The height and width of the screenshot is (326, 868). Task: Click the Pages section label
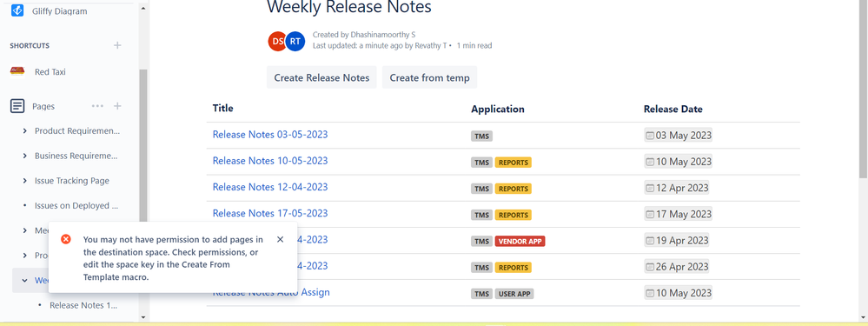[43, 106]
